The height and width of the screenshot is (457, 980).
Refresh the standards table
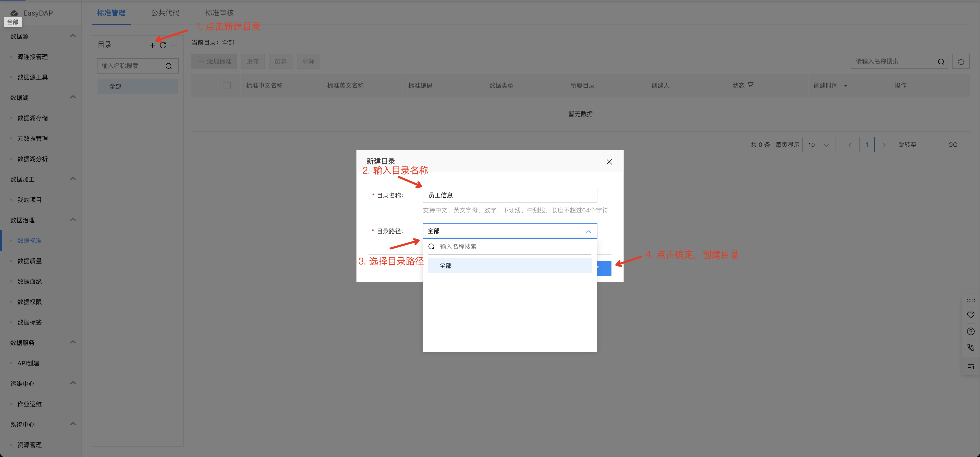(x=961, y=62)
